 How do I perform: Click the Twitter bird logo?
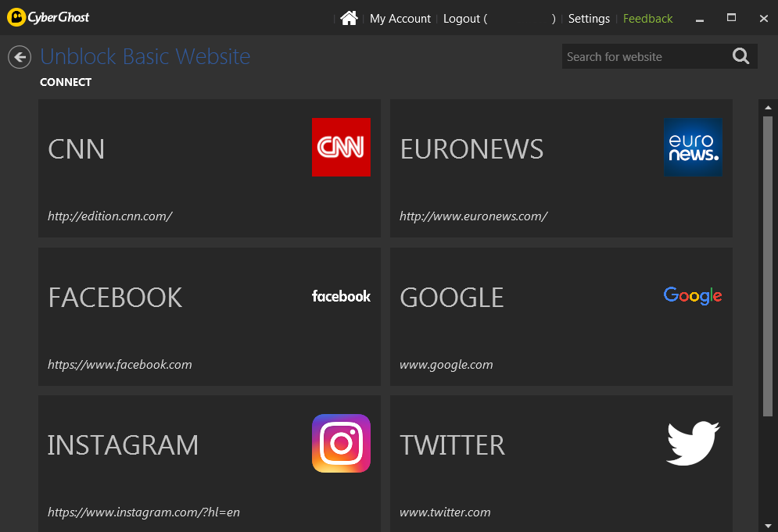(693, 443)
